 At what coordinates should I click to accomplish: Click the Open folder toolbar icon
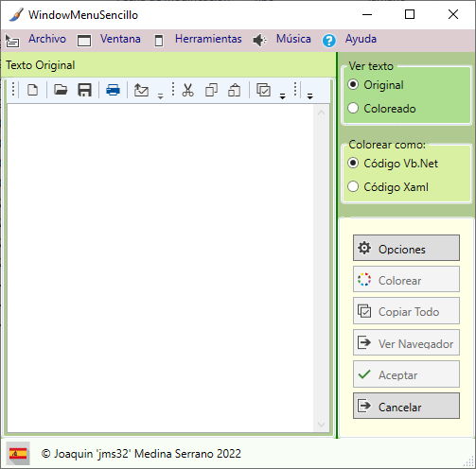(61, 90)
